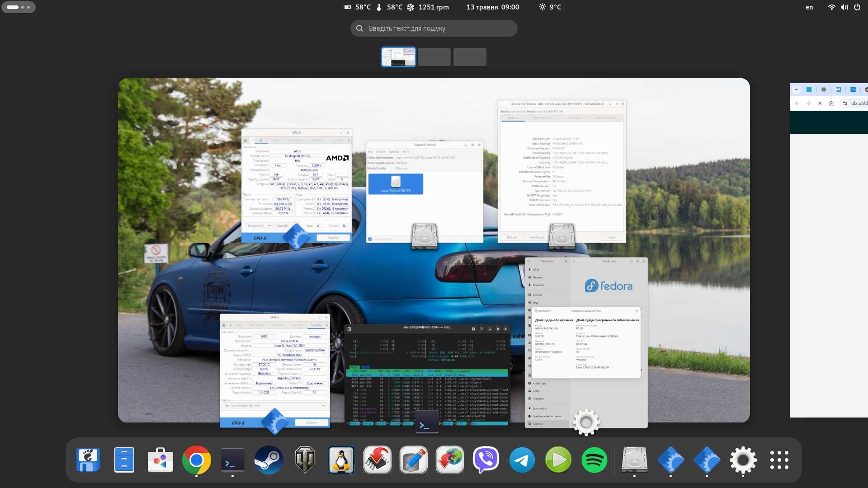The width and height of the screenshot is (868, 488).
Task: Activate the GSmartControl main window
Action: pyautogui.click(x=424, y=192)
